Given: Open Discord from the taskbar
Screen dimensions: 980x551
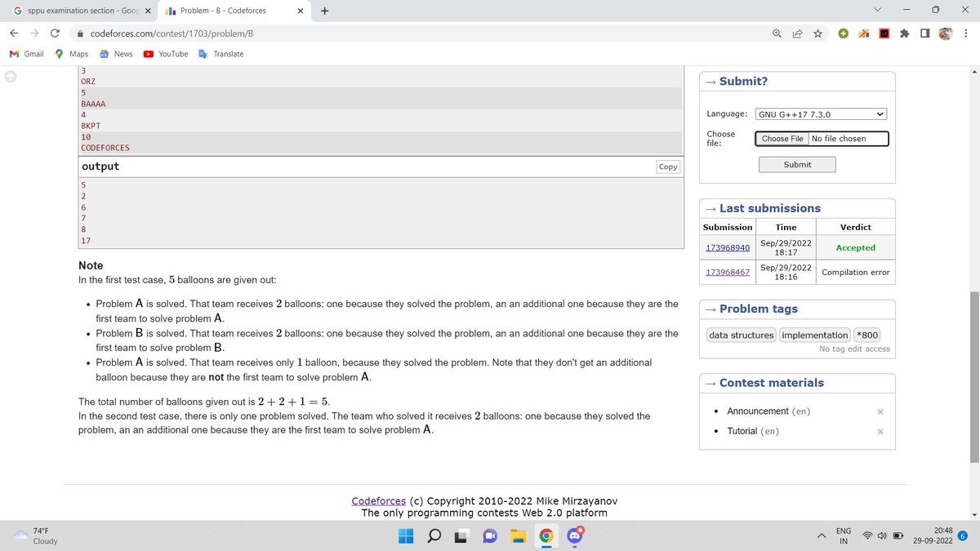Looking at the screenshot, I should pyautogui.click(x=575, y=535).
